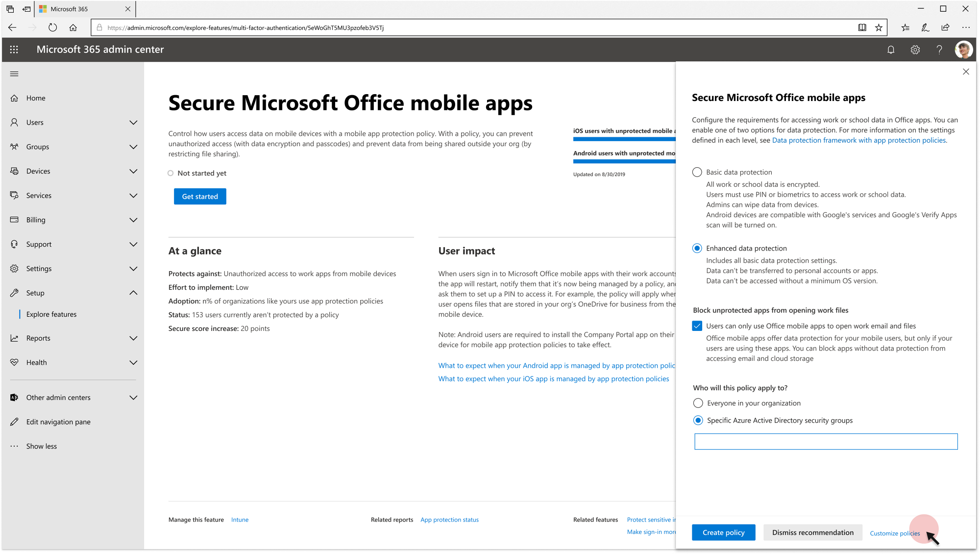Open Edit navigation pane via pencil icon
This screenshot has width=980, height=554.
click(x=15, y=422)
